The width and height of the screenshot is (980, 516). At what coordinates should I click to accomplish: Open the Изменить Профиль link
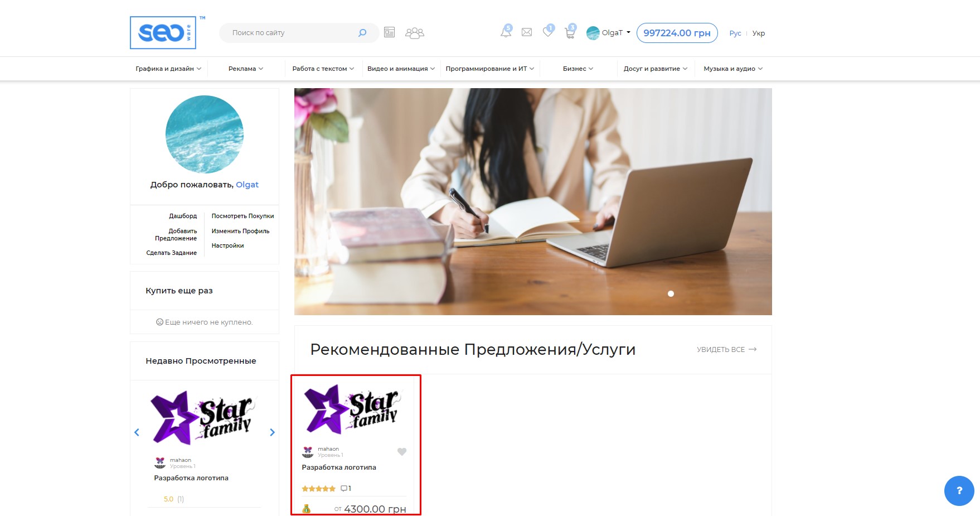(x=240, y=231)
